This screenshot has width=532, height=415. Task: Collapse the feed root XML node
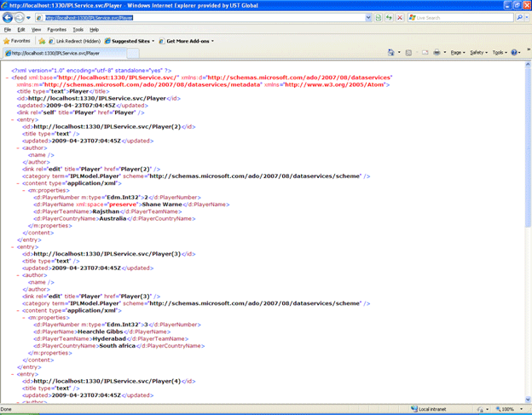(8, 78)
